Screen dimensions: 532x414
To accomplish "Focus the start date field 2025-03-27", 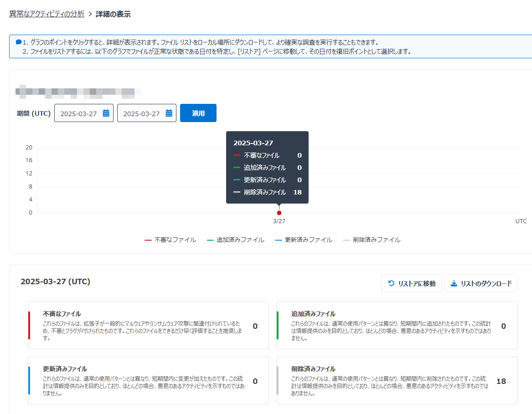I will coord(84,113).
